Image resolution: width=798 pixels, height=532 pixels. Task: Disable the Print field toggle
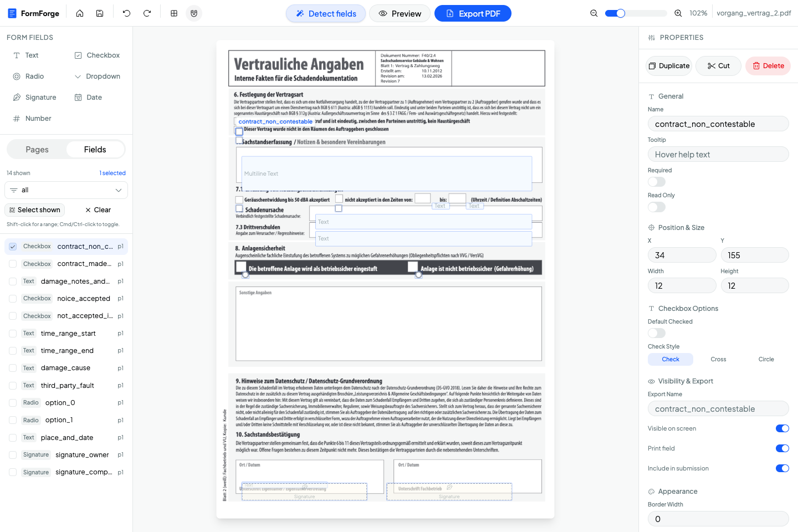tap(782, 448)
